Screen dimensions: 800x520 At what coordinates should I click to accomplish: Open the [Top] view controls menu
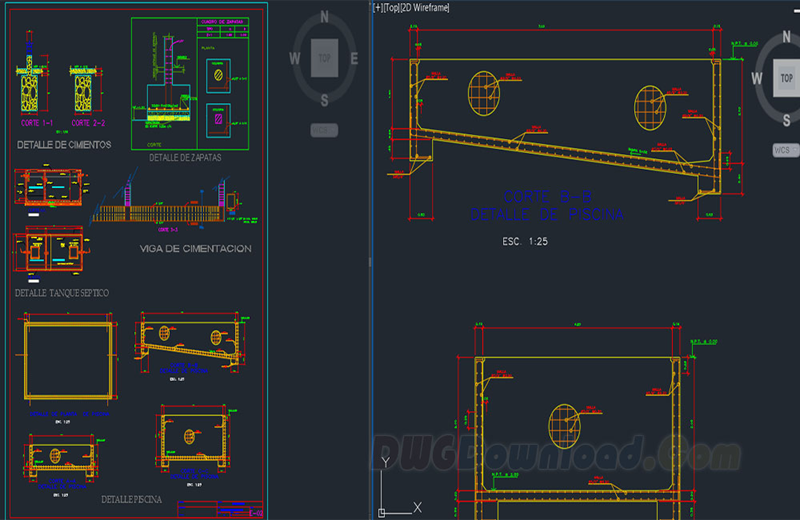pyautogui.click(x=391, y=8)
